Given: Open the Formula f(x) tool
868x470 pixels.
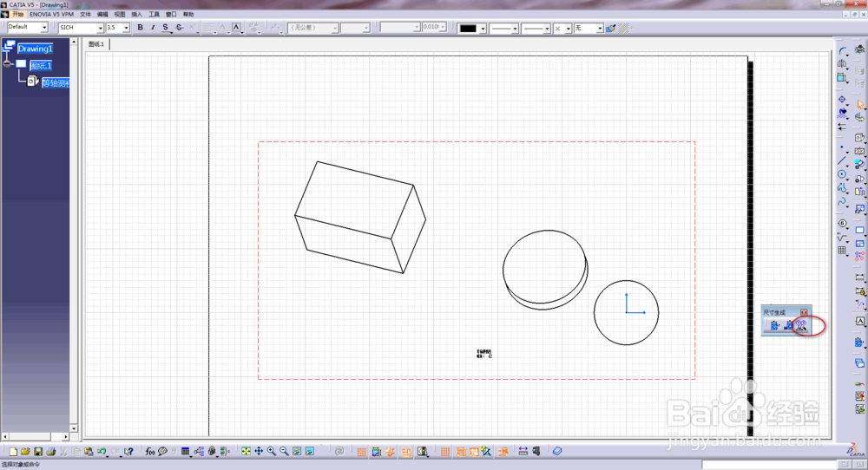Looking at the screenshot, I should click(150, 452).
